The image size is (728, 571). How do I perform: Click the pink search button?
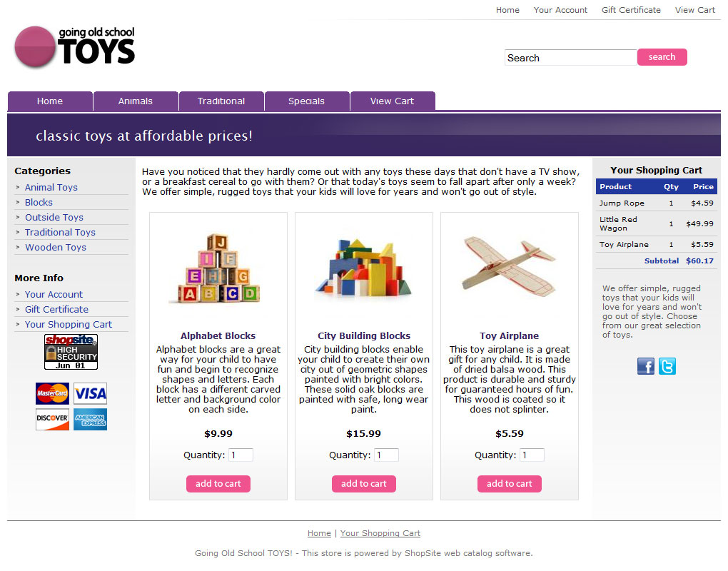click(x=662, y=57)
